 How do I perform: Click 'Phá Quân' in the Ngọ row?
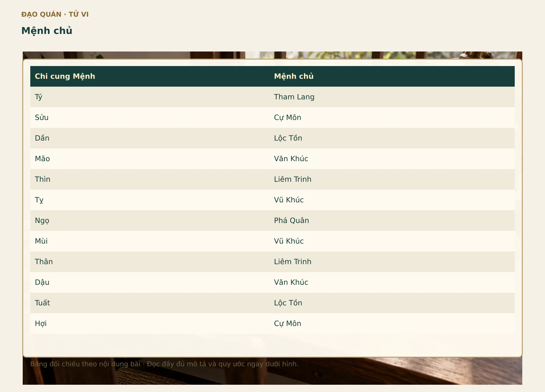click(291, 221)
